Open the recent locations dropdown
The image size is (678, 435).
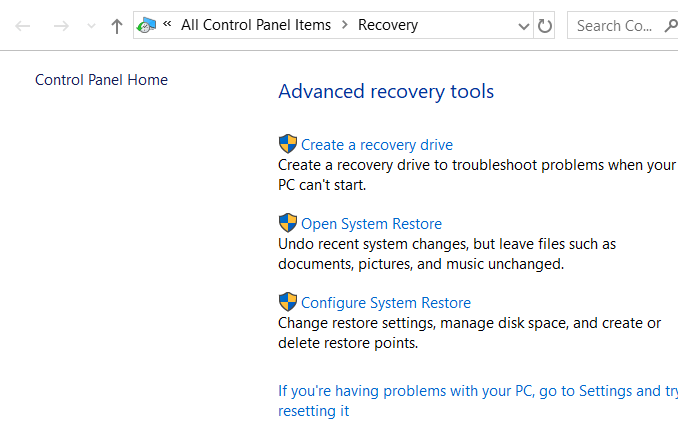(x=92, y=26)
